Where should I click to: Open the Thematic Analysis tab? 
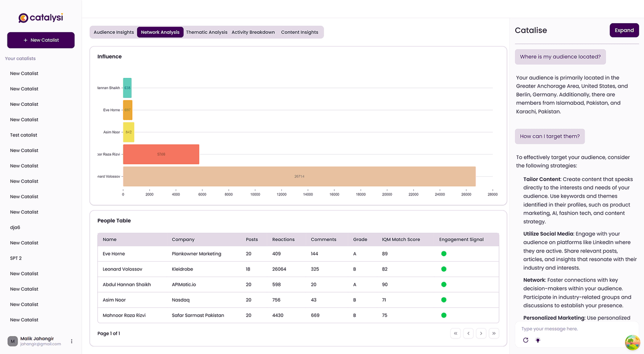[x=207, y=32]
